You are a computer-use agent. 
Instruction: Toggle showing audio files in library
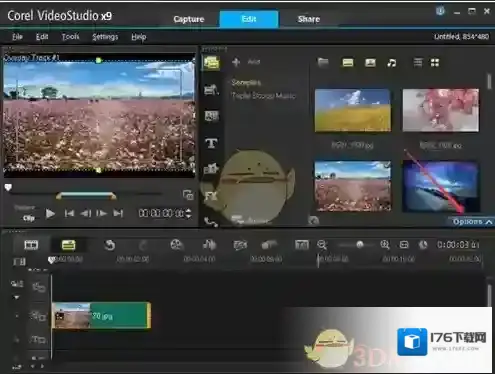[x=392, y=63]
